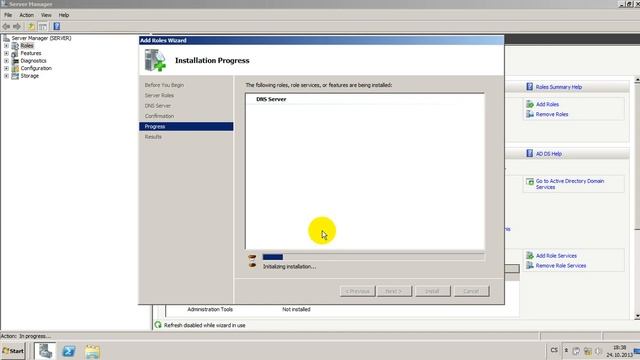Click the Forward arrow toolbar icon

pos(17,27)
